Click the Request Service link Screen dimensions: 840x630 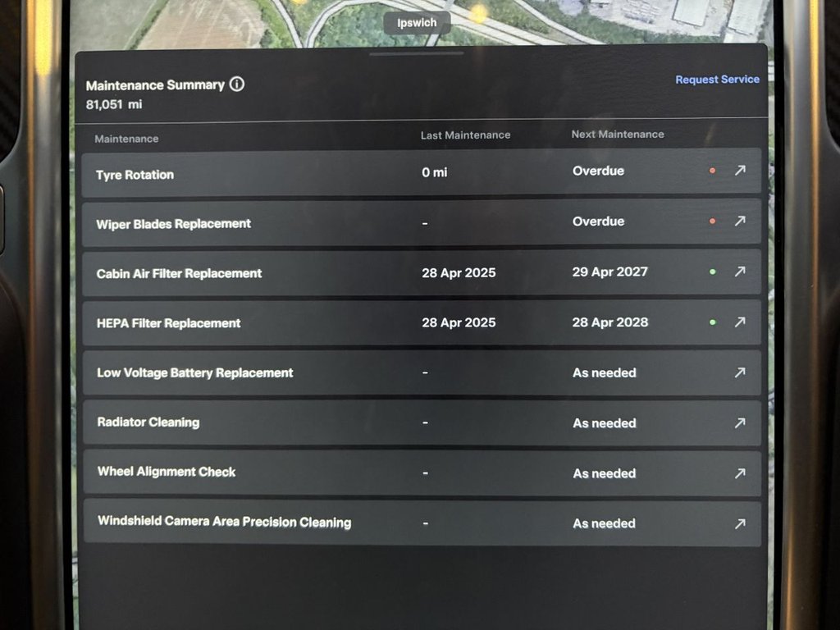717,79
